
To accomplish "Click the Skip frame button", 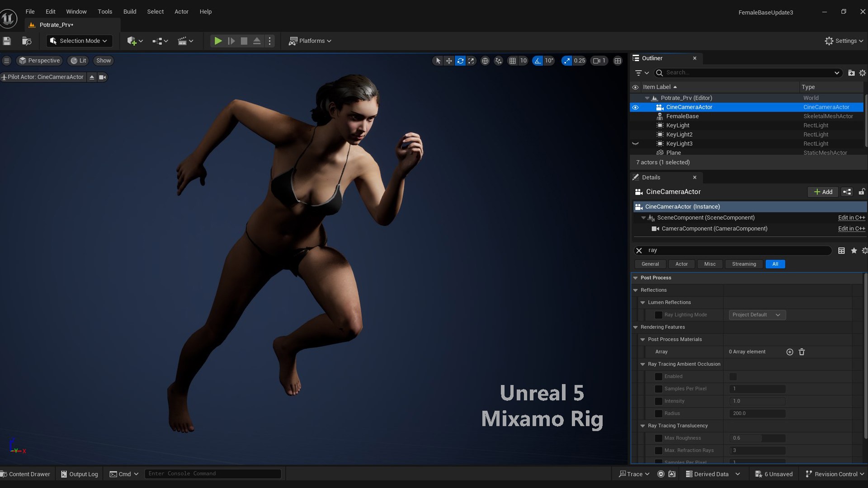I will 231,41.
